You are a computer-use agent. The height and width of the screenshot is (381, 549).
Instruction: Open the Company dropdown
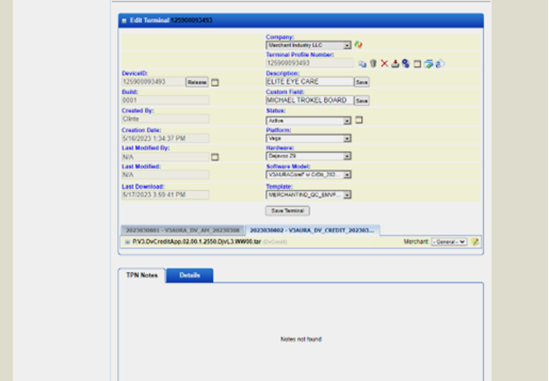pos(308,45)
